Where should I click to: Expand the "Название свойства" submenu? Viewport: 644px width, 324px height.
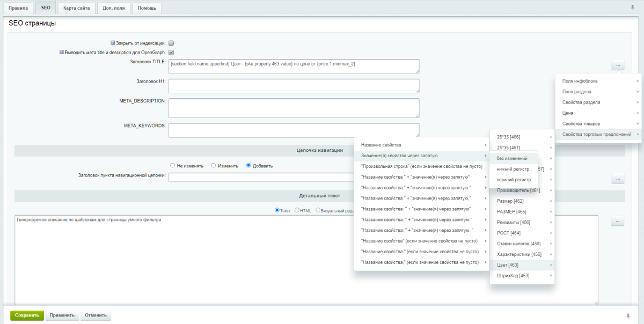(x=421, y=145)
